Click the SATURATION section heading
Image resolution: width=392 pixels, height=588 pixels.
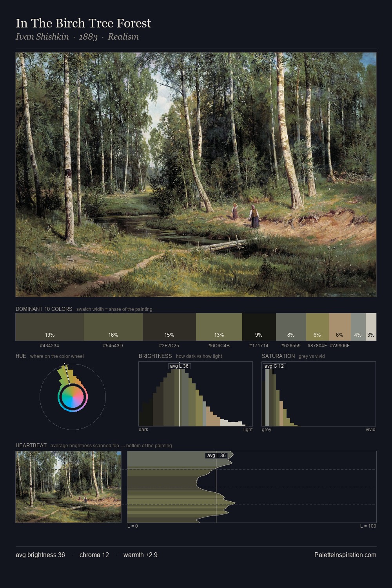pos(278,356)
